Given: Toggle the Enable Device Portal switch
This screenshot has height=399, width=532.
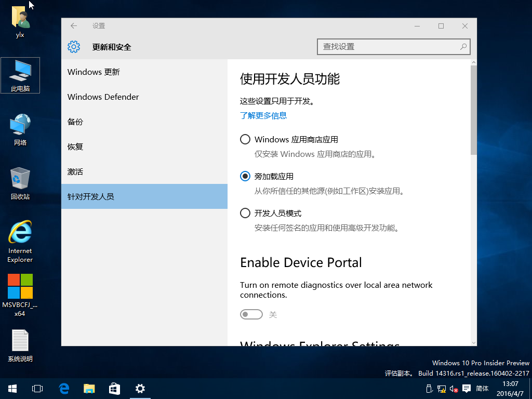Looking at the screenshot, I should 251,314.
